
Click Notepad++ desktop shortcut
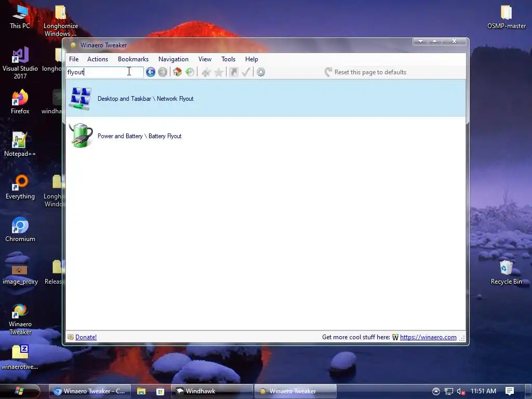(20, 144)
